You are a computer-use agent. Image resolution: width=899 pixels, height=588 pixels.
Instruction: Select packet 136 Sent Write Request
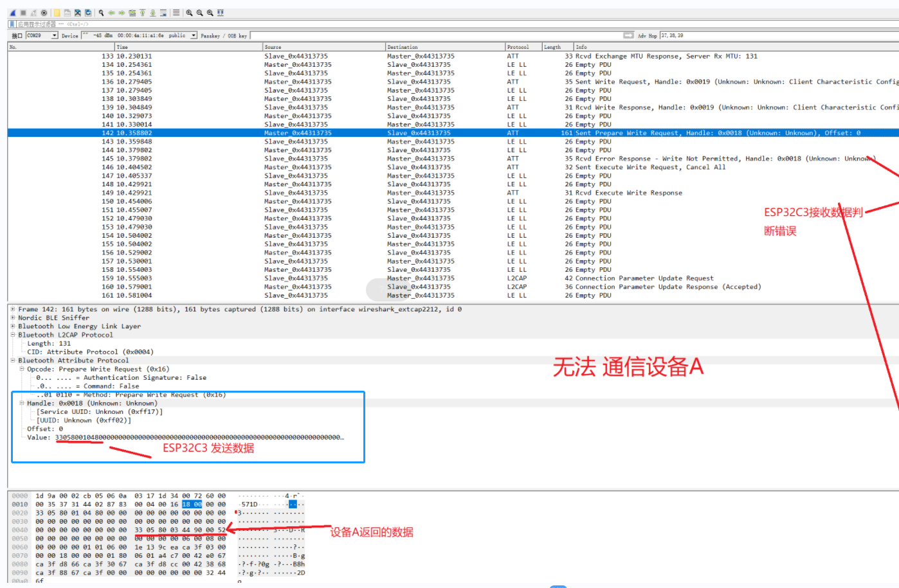(x=453, y=82)
